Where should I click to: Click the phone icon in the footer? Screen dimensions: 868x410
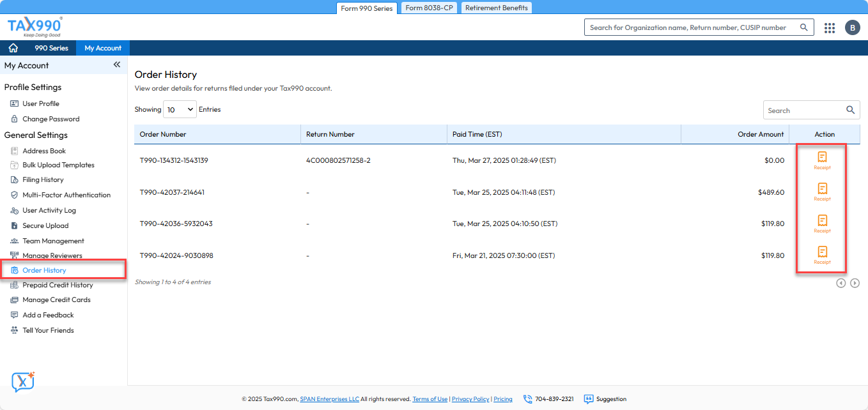tap(527, 399)
